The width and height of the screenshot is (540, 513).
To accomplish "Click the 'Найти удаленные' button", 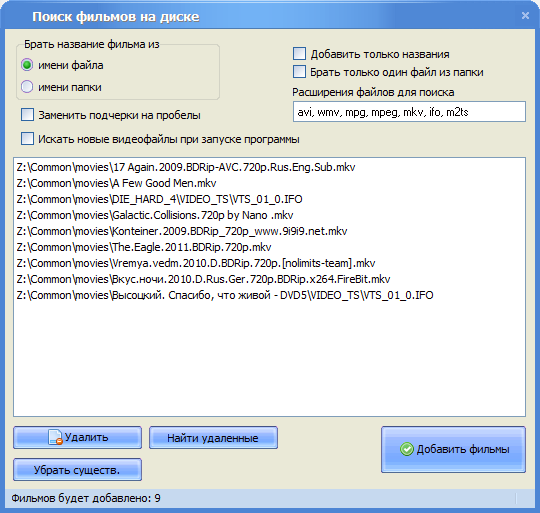I will [213, 438].
